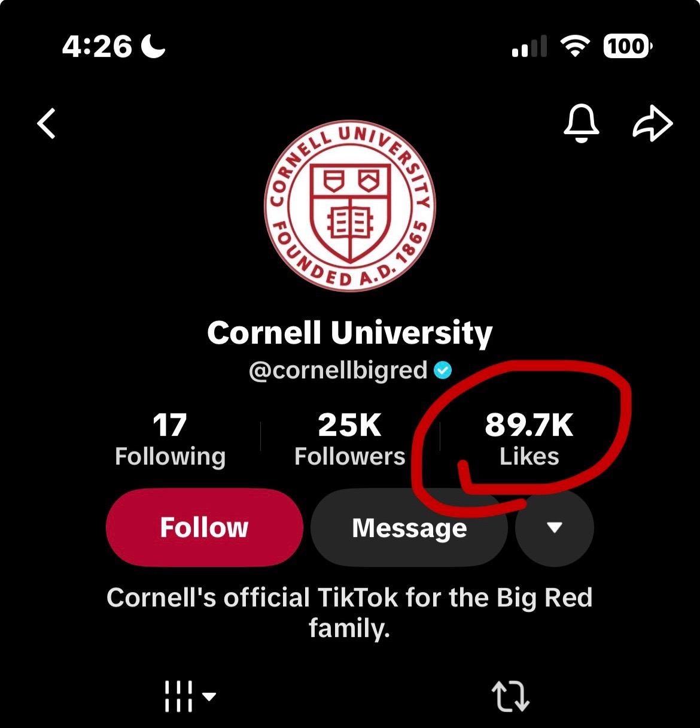
Task: Tap the bio text about Big Red
Action: point(350,612)
